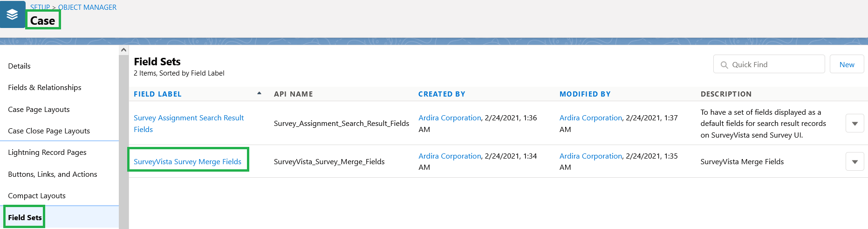The image size is (868, 229).
Task: Go to Case Page Layouts
Action: pyautogui.click(x=39, y=109)
